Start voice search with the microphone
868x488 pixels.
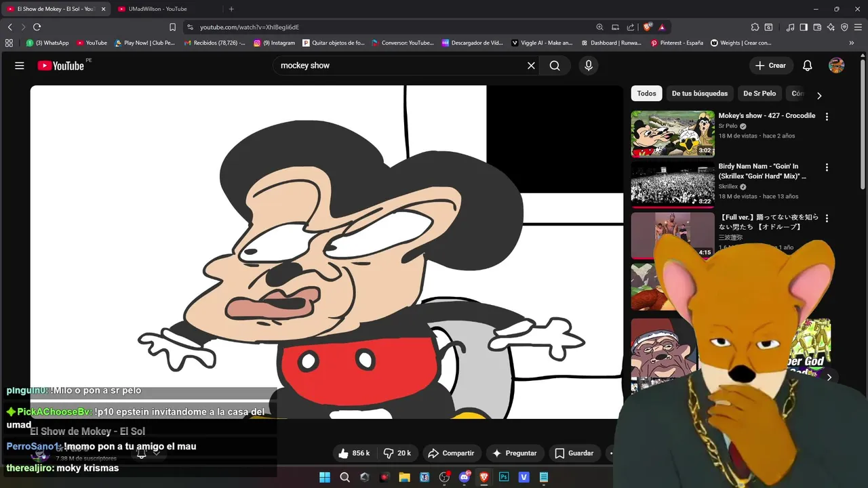pyautogui.click(x=589, y=66)
